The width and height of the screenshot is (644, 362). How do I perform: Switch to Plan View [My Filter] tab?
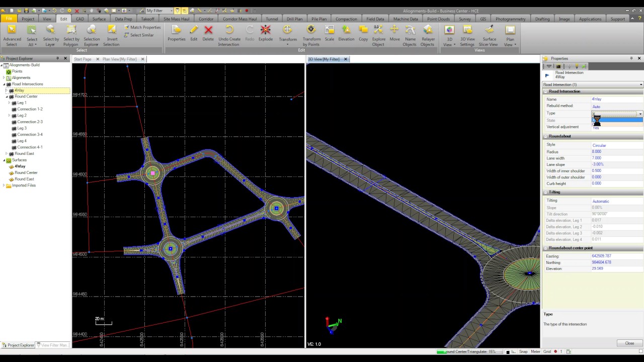[120, 59]
